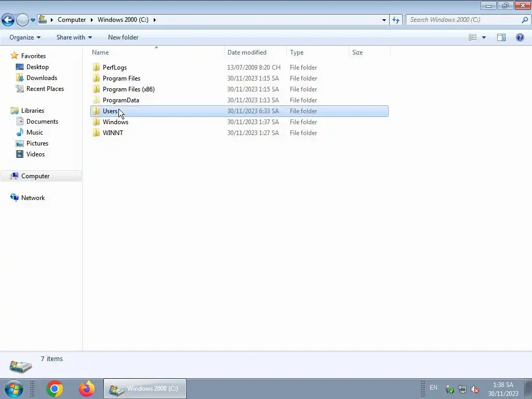This screenshot has width=532, height=399.
Task: Select the WINNT folder icon
Action: point(96,132)
